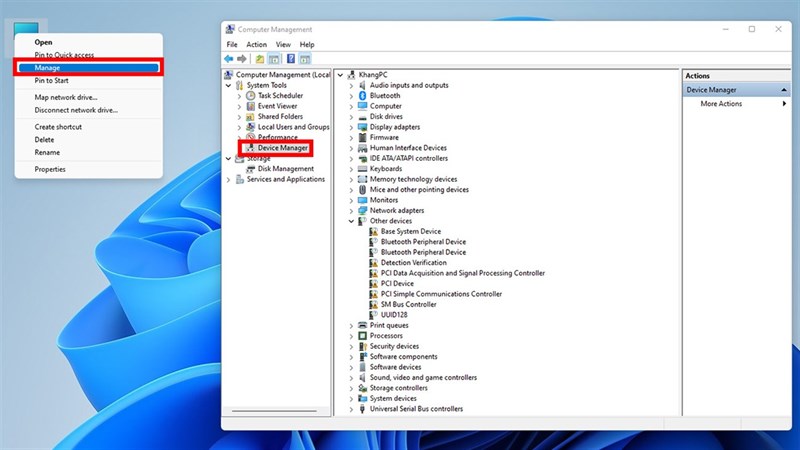Collapse the Other devices category
The width and height of the screenshot is (800, 450).
coord(351,221)
